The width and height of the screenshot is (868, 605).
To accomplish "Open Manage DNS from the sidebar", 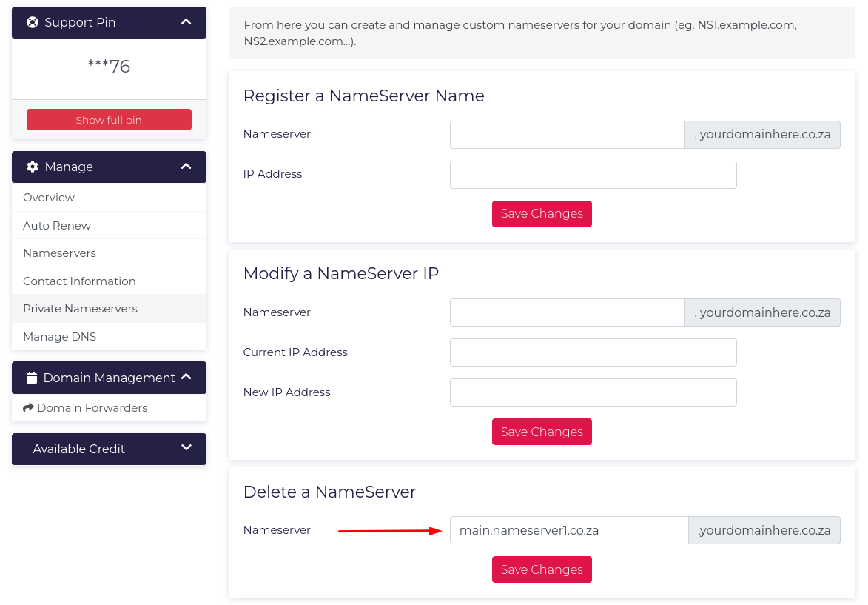I will coord(59,337).
